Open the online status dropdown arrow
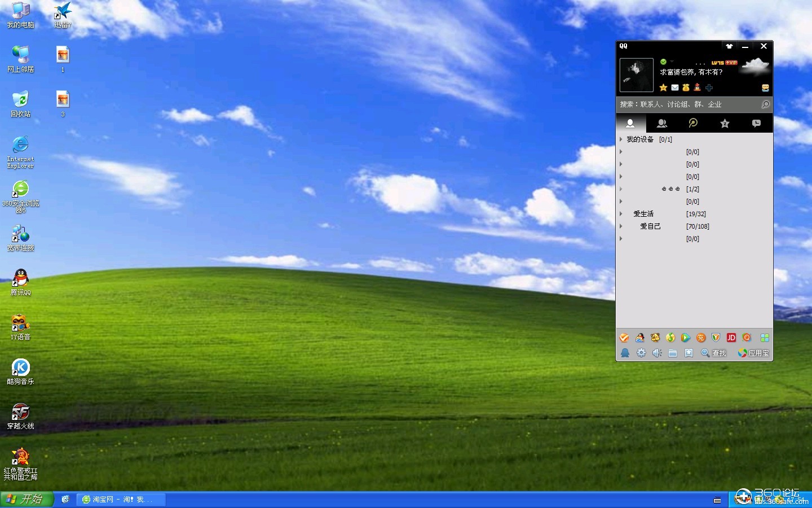This screenshot has height=508, width=812. tap(672, 62)
